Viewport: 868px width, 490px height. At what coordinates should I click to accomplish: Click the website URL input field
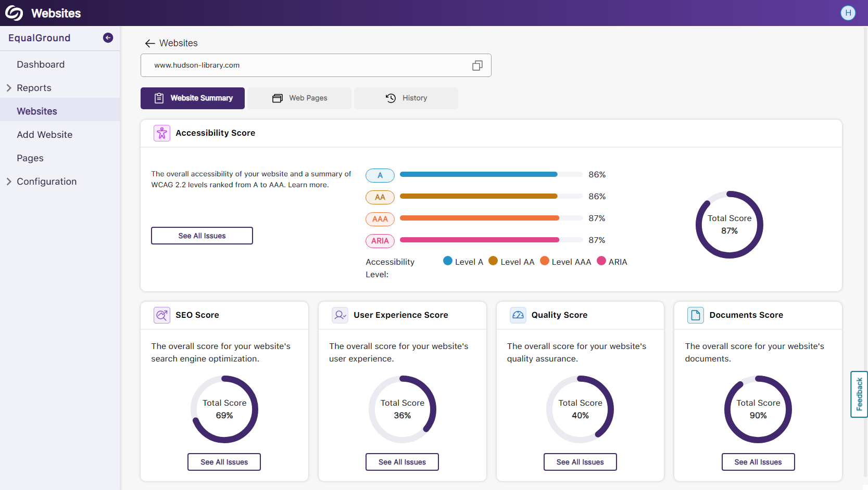307,66
